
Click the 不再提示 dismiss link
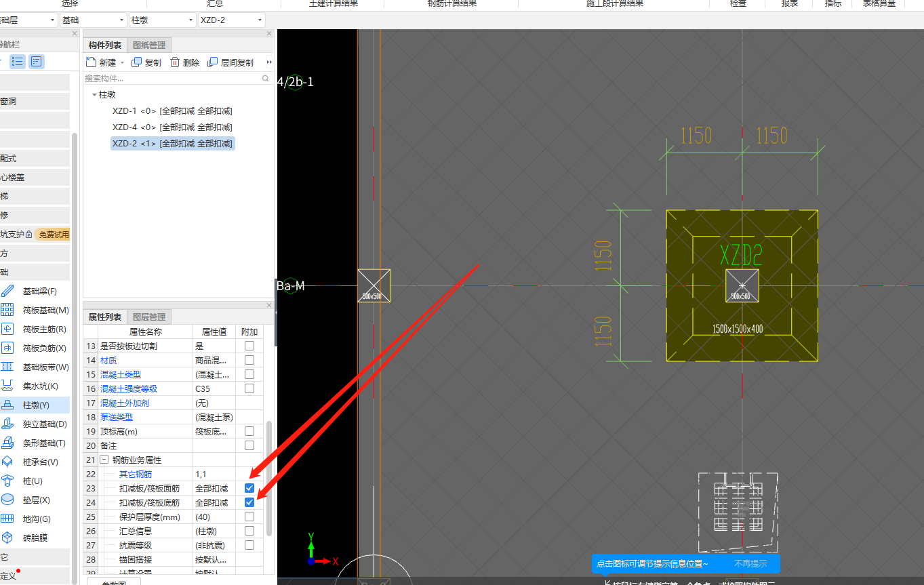coord(750,563)
